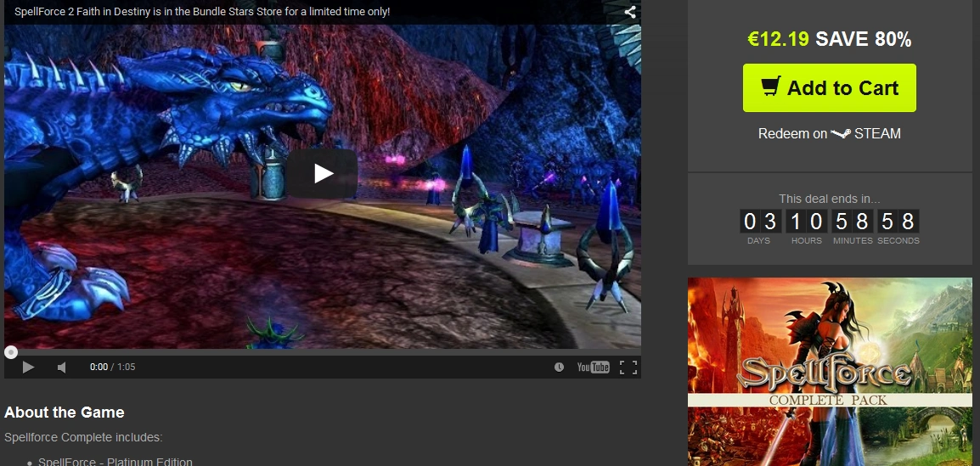Click the Add to Cart button
The image size is (980, 466).
click(x=830, y=88)
